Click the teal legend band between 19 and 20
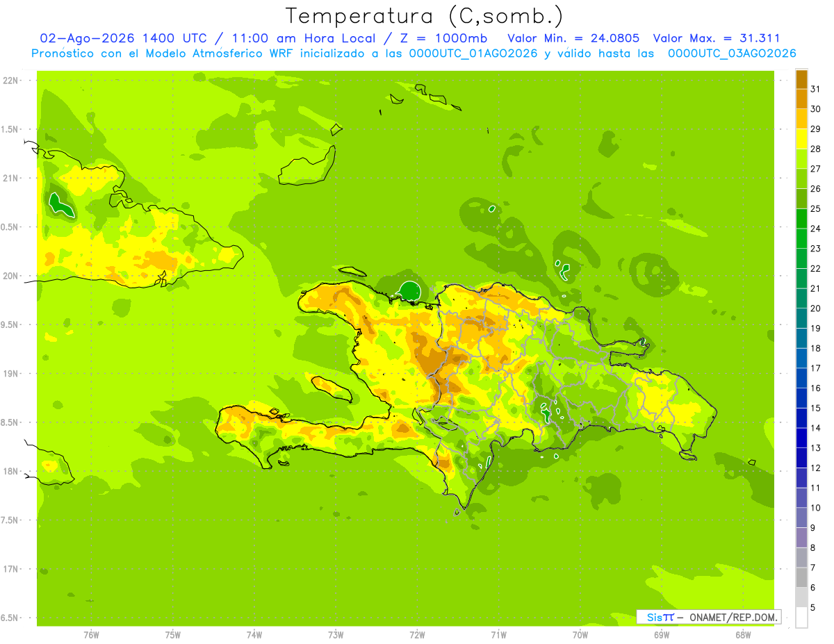The width and height of the screenshot is (834, 644). coord(801,318)
